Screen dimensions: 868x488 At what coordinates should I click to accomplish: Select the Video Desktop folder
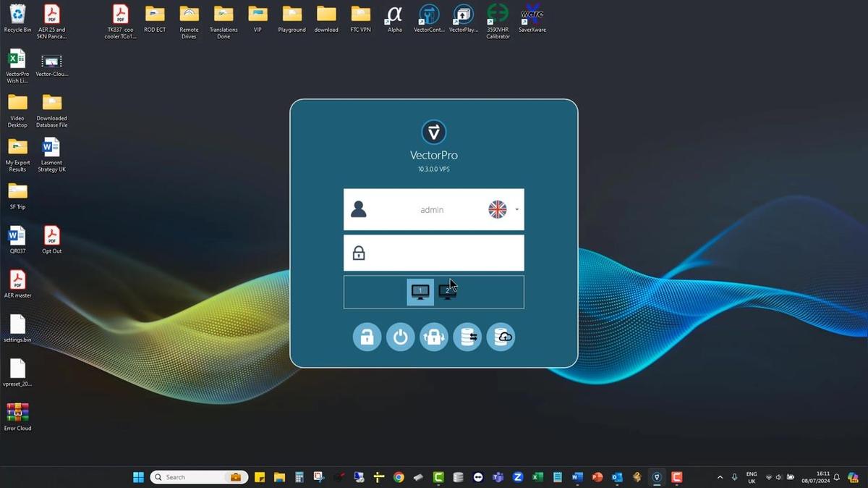tap(17, 110)
